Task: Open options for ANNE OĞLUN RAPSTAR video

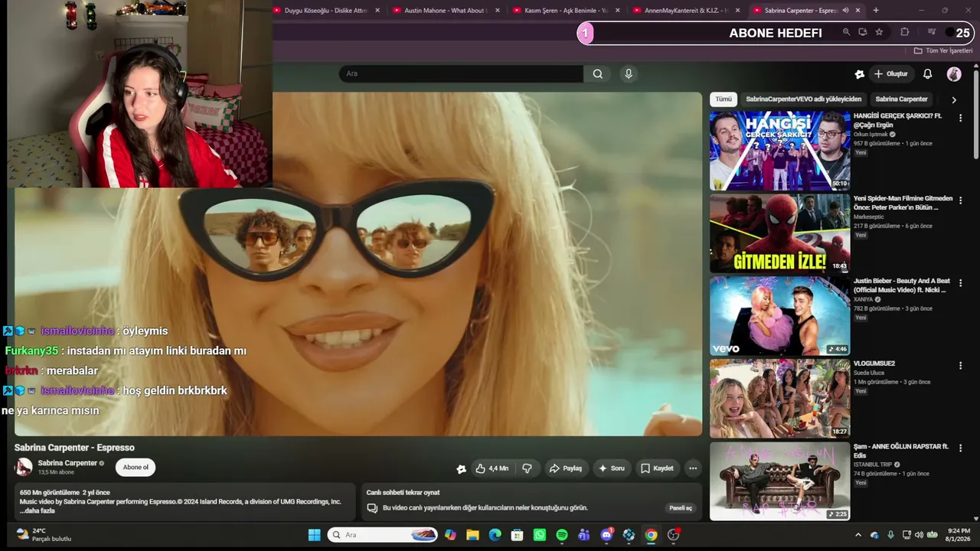Action: coord(960,448)
